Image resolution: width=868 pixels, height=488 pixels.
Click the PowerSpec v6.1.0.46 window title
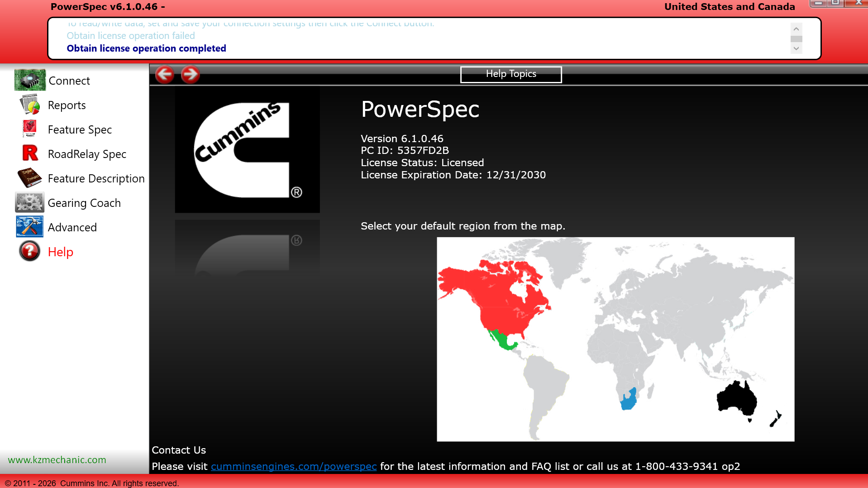pos(108,7)
